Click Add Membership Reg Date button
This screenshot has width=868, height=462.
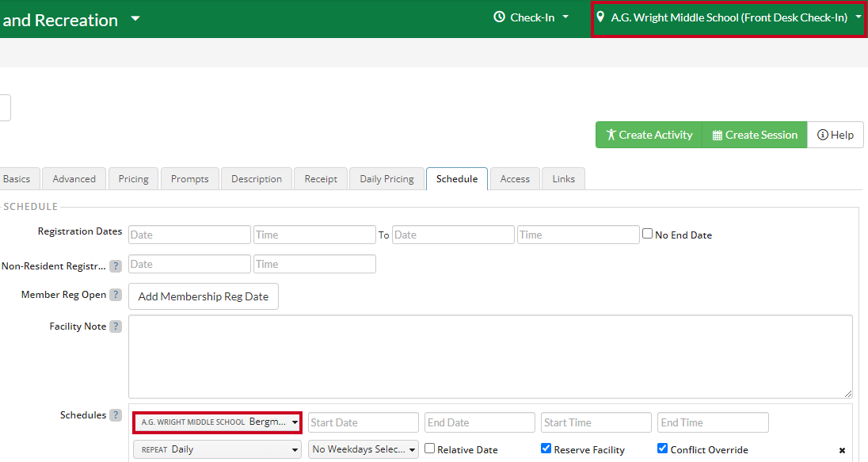204,296
